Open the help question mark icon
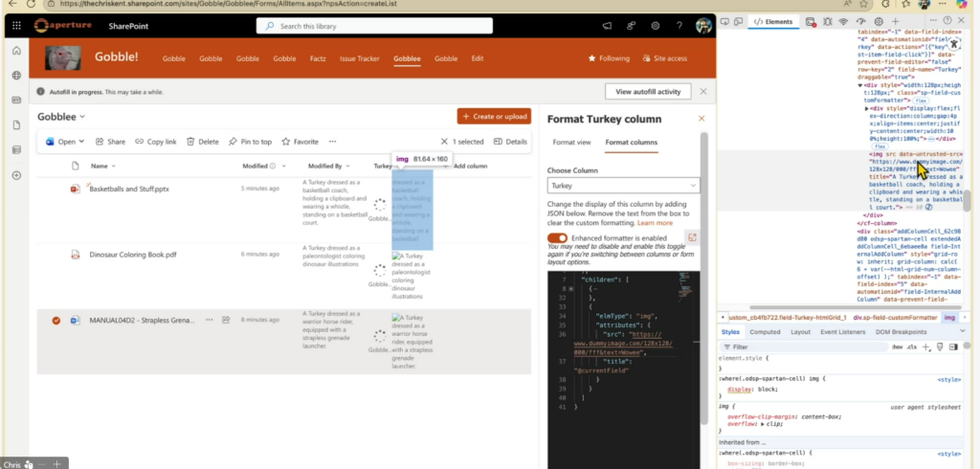The width and height of the screenshot is (980, 469). (x=681, y=25)
